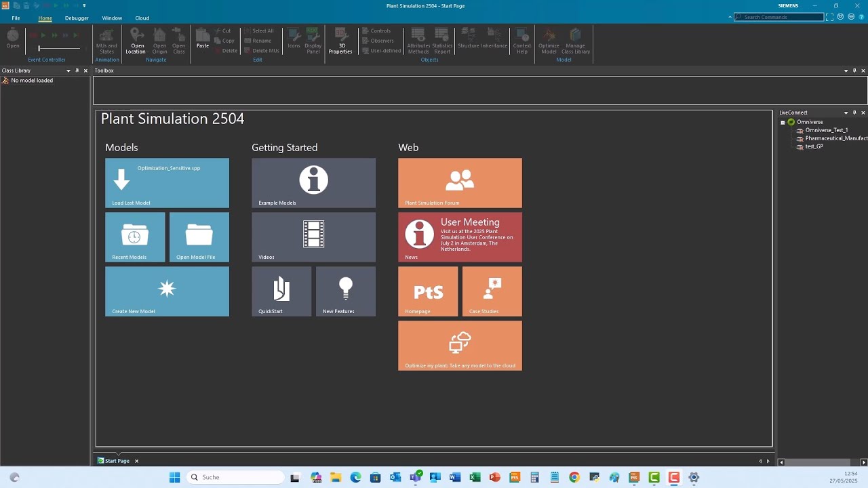
Task: Create a new model from the star tile
Action: [x=167, y=291]
